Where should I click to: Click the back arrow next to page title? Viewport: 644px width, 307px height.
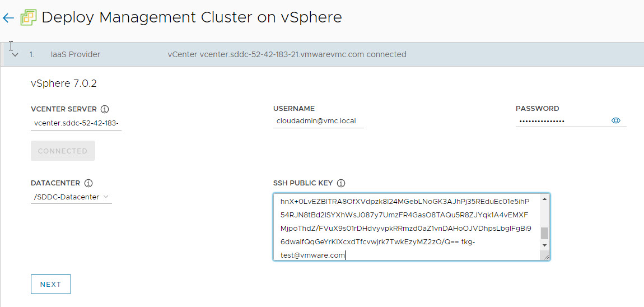8,18
